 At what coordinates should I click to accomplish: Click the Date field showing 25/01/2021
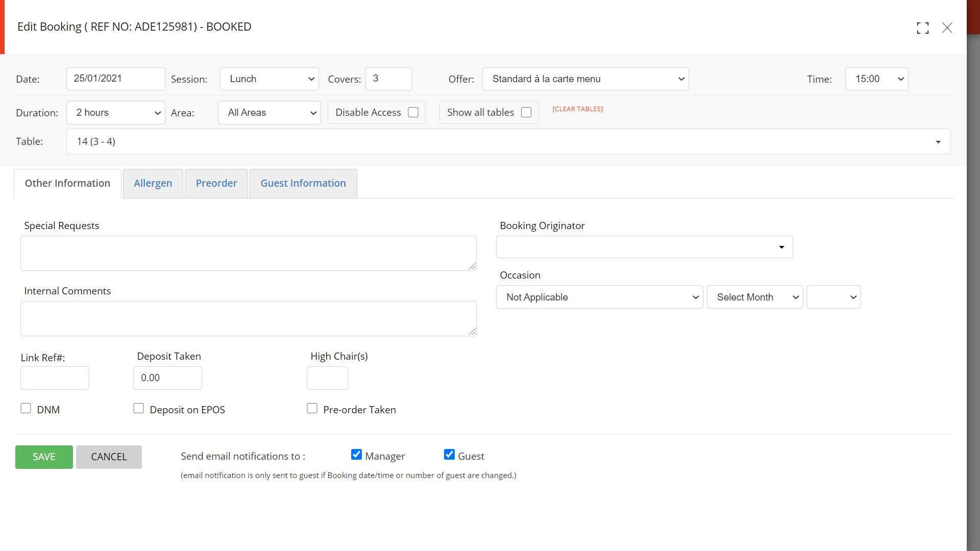coord(116,79)
